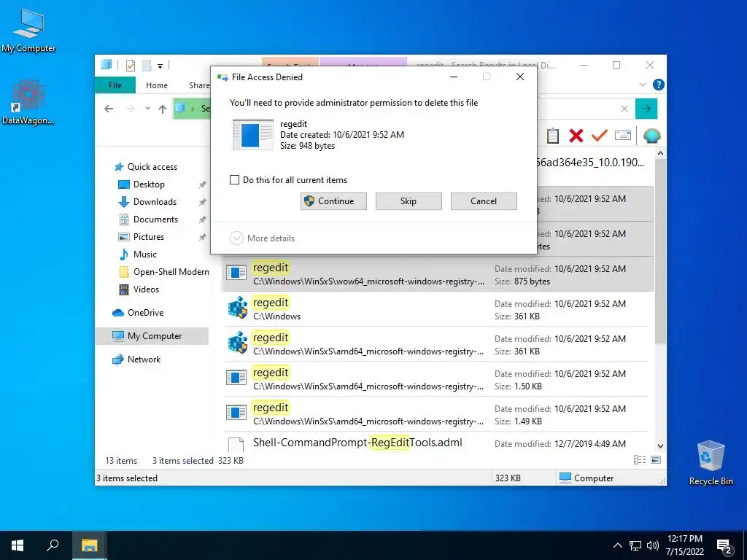This screenshot has height=560, width=747.
Task: Switch to details view icon
Action: pyautogui.click(x=640, y=460)
